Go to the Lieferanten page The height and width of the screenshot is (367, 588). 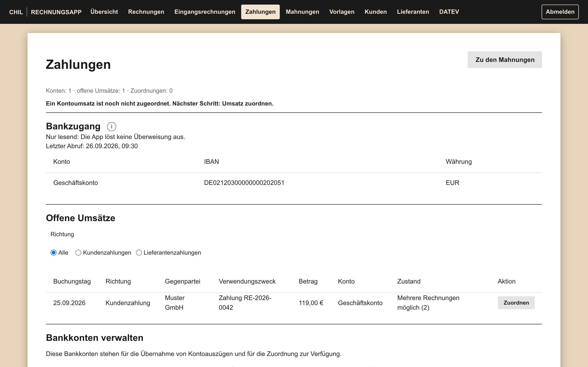pyautogui.click(x=413, y=12)
